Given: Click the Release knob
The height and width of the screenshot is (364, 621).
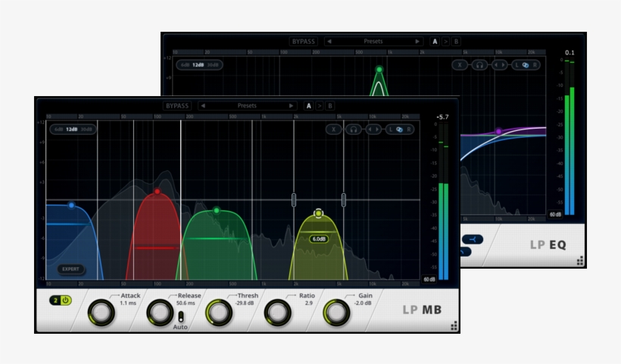Looking at the screenshot, I should coord(160,313).
